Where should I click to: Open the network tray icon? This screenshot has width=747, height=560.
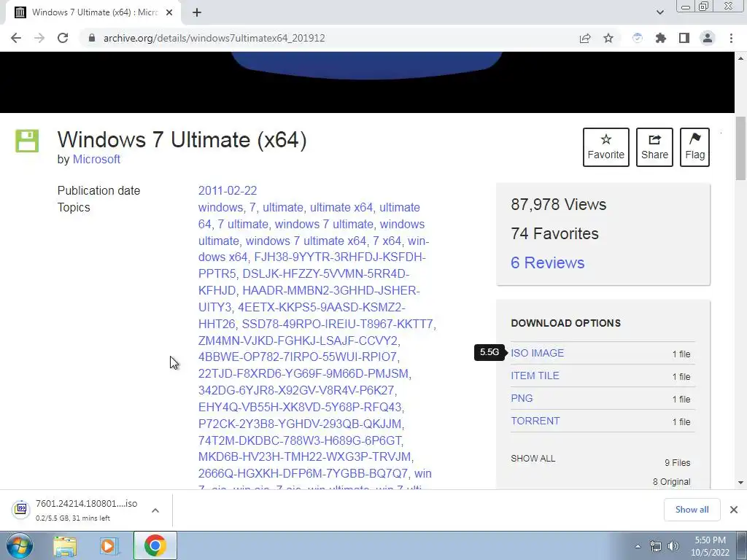tap(656, 546)
